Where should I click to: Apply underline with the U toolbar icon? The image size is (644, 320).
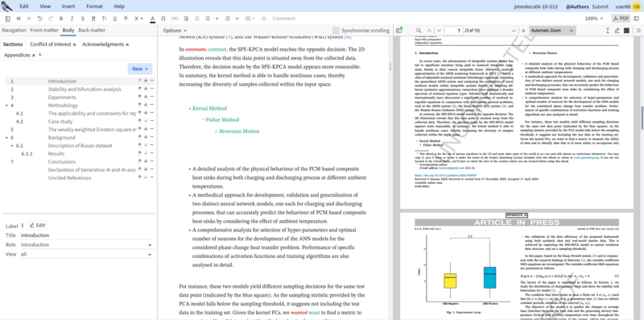[x=114, y=19]
